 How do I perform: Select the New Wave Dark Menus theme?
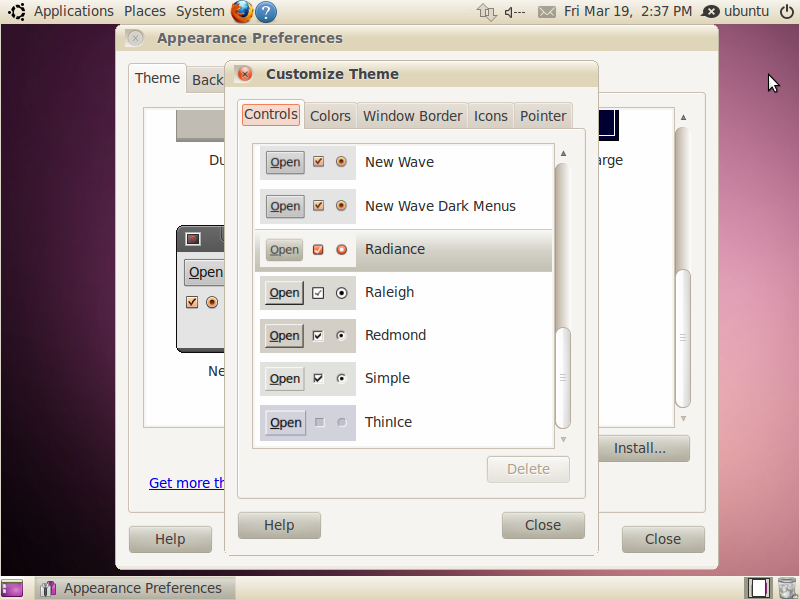404,206
